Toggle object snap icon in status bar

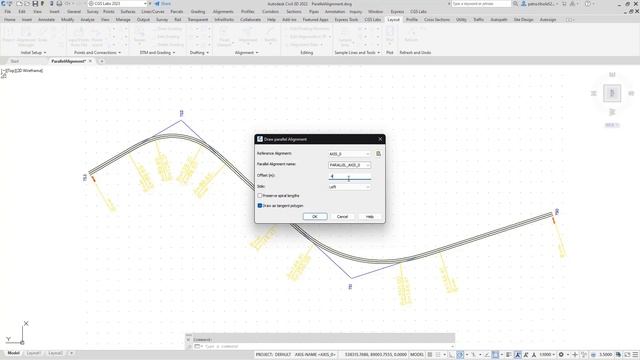tap(495, 355)
